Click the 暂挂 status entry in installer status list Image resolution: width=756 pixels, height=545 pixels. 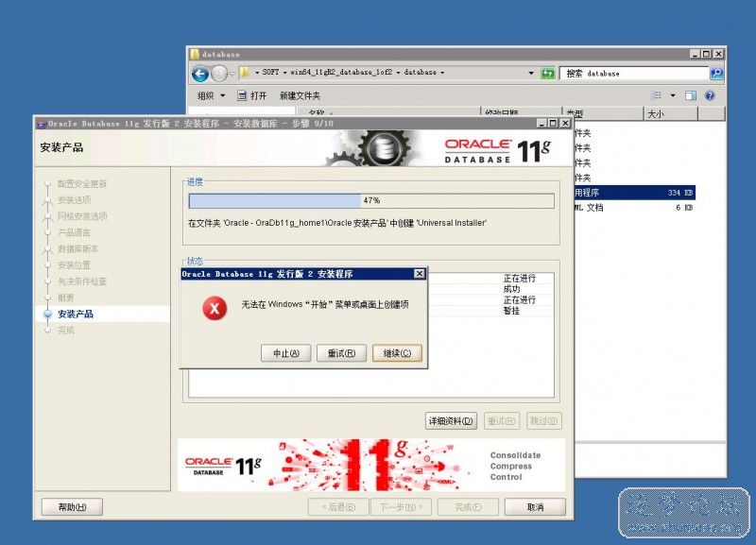[511, 311]
